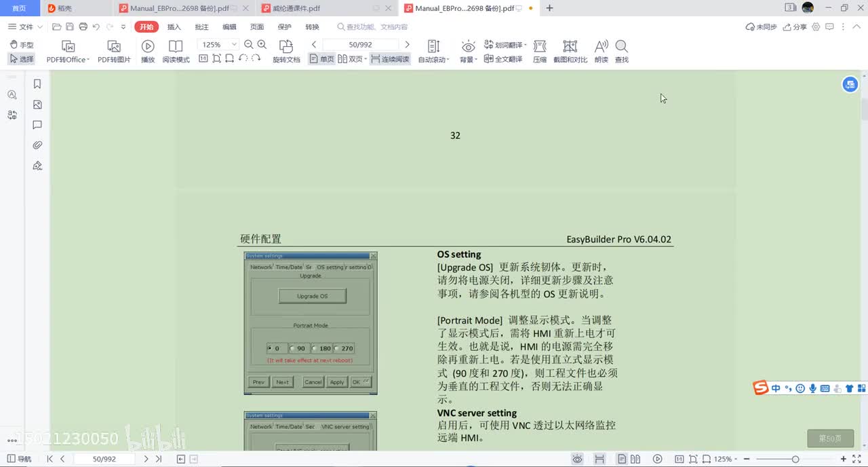Open comments panel in left sidebar
This screenshot has height=467, width=868.
coord(37,125)
